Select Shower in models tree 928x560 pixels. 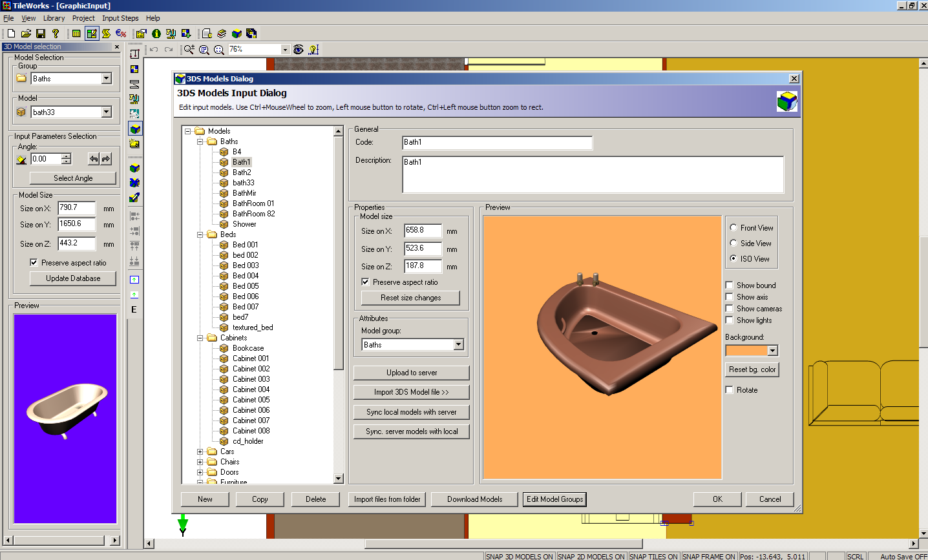pos(244,224)
